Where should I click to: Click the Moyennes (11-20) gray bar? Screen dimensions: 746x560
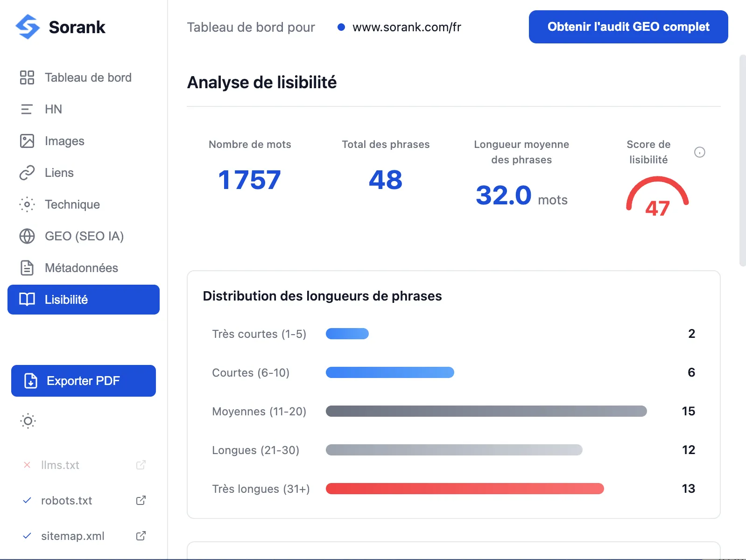pyautogui.click(x=486, y=411)
